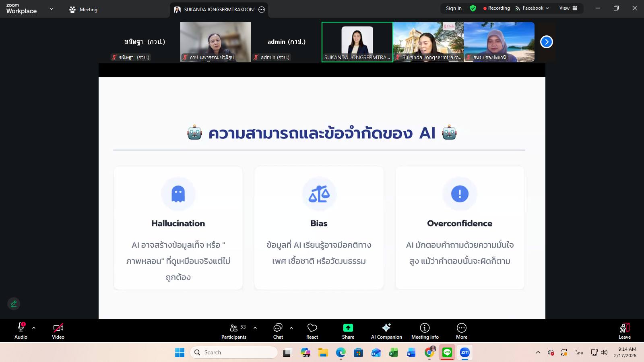
Task: Open the Zoom Workplace dropdown chevron
Action: (x=52, y=9)
